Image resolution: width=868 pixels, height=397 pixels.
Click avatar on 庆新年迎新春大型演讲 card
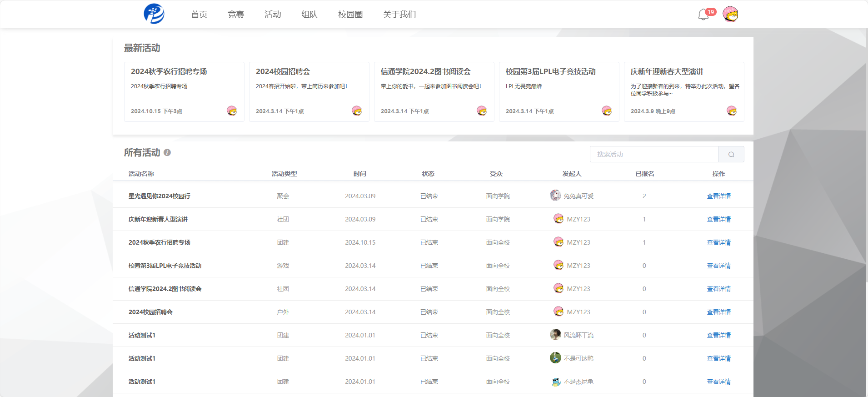[732, 111]
